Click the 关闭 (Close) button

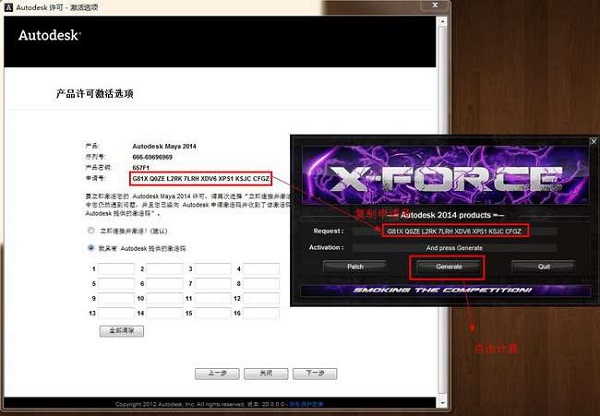click(x=266, y=374)
